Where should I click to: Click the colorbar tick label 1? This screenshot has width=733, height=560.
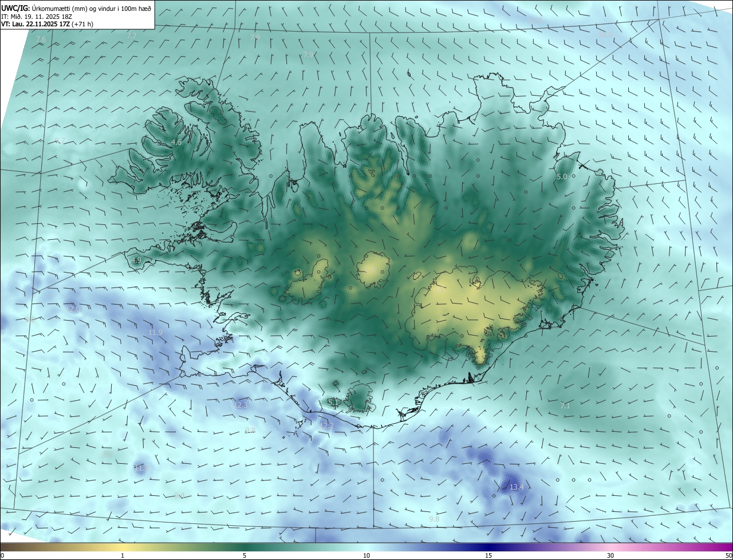(x=123, y=555)
